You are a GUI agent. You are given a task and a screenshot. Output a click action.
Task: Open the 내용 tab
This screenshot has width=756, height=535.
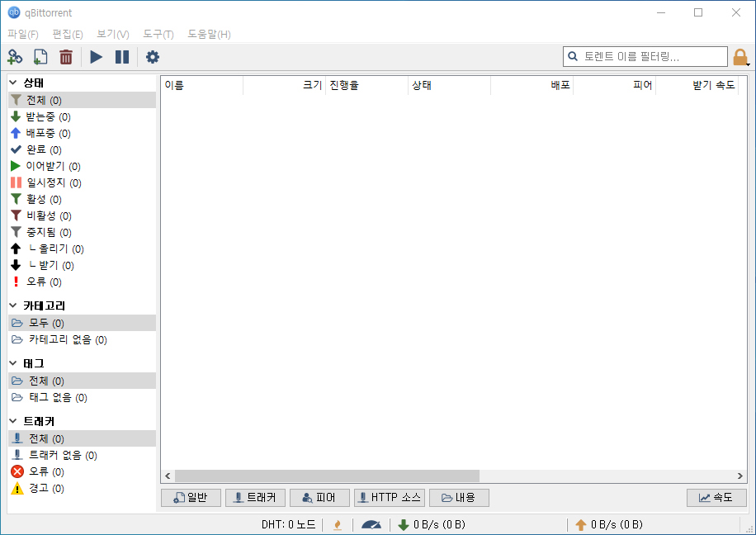(x=459, y=497)
